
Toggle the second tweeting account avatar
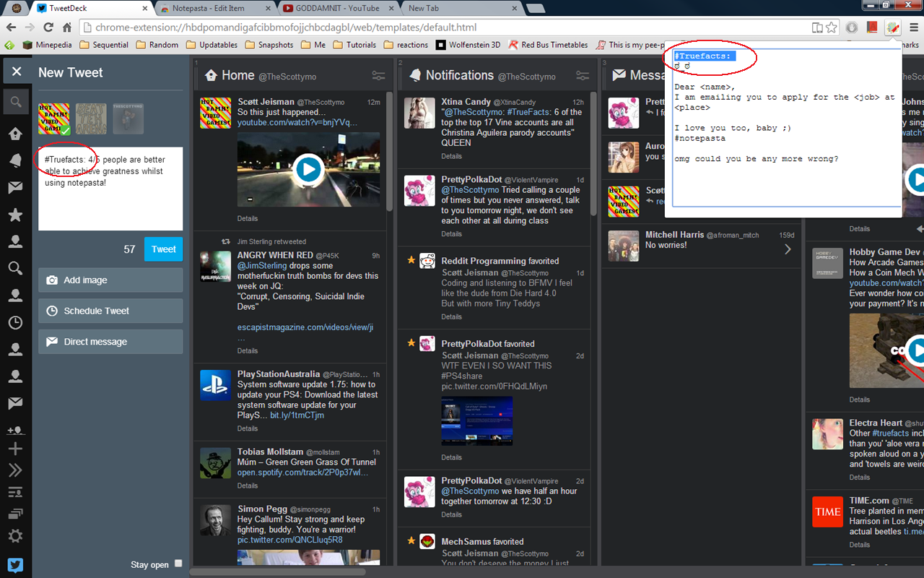(91, 119)
